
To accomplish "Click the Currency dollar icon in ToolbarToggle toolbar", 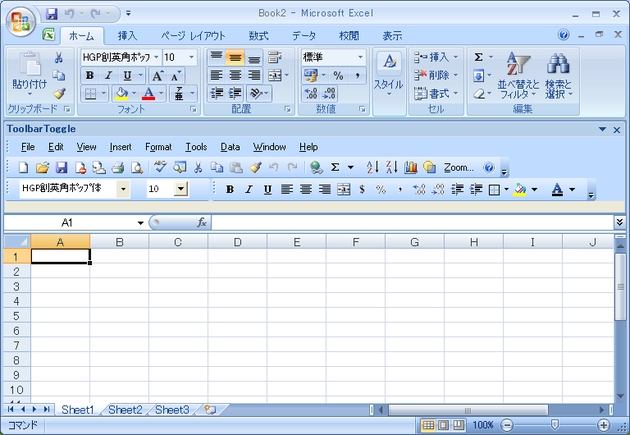I will point(362,189).
